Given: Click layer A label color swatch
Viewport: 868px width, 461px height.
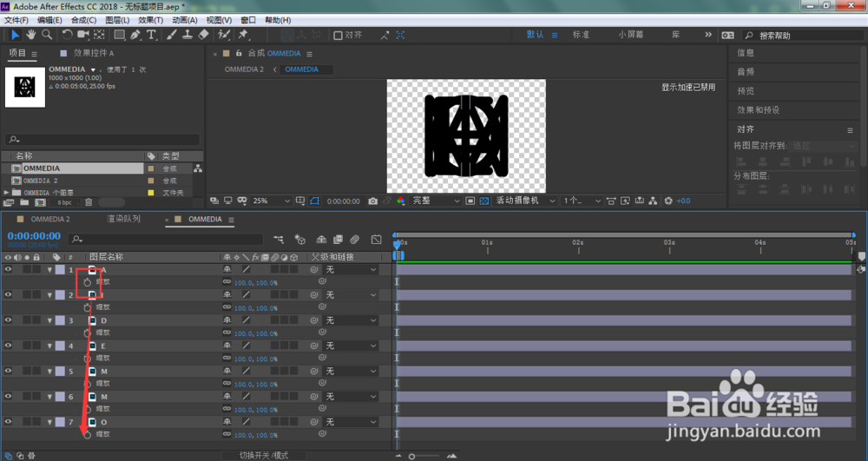Looking at the screenshot, I should 60,270.
